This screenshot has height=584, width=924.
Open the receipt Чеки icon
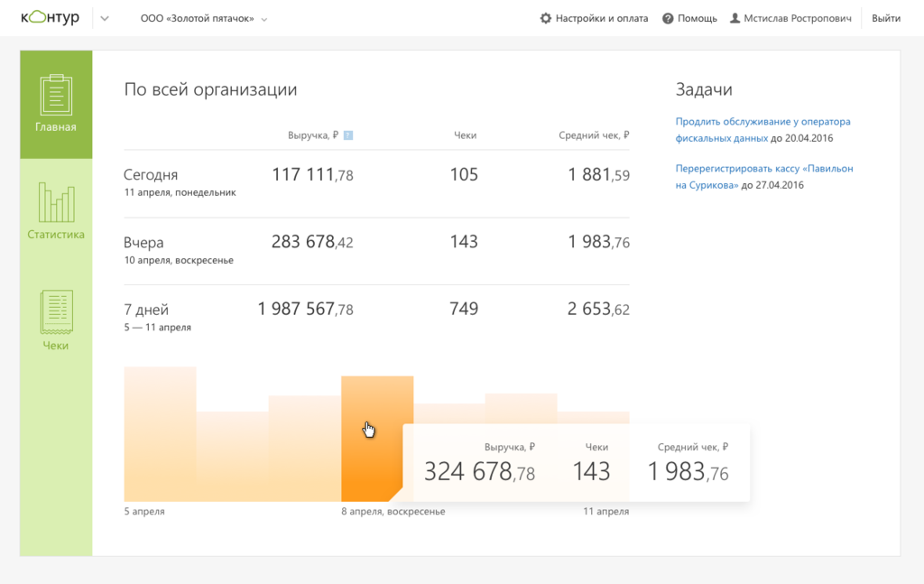click(56, 311)
